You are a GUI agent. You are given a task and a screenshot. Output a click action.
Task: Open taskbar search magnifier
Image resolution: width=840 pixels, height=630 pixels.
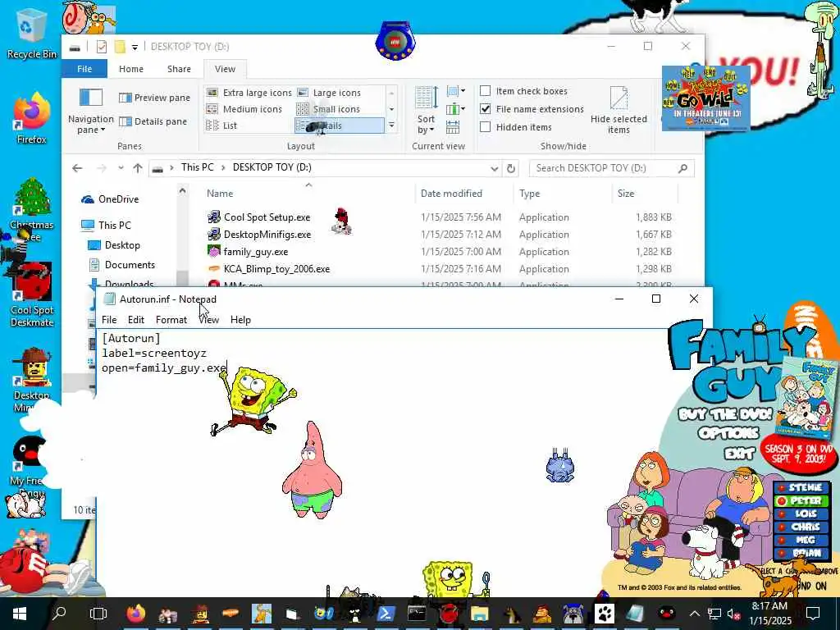point(59,614)
